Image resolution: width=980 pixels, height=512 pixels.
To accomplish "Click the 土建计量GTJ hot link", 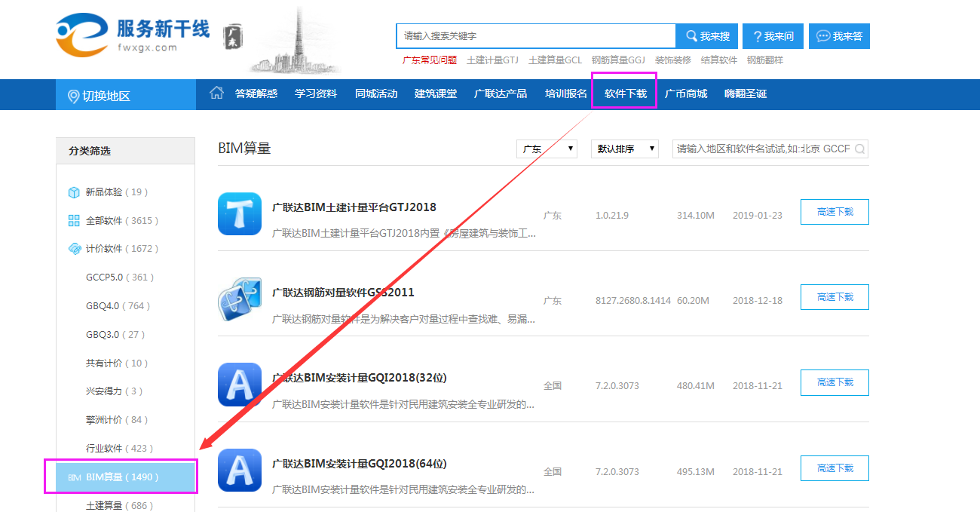I will click(492, 60).
